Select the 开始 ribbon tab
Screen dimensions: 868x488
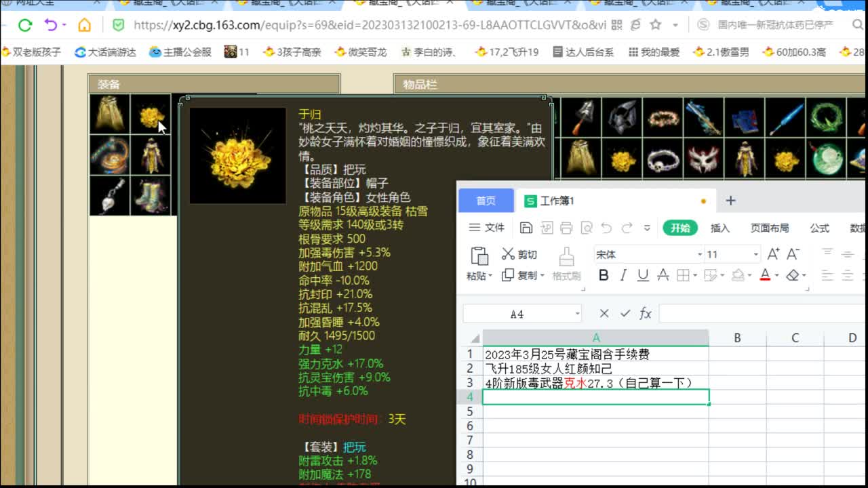click(x=680, y=228)
